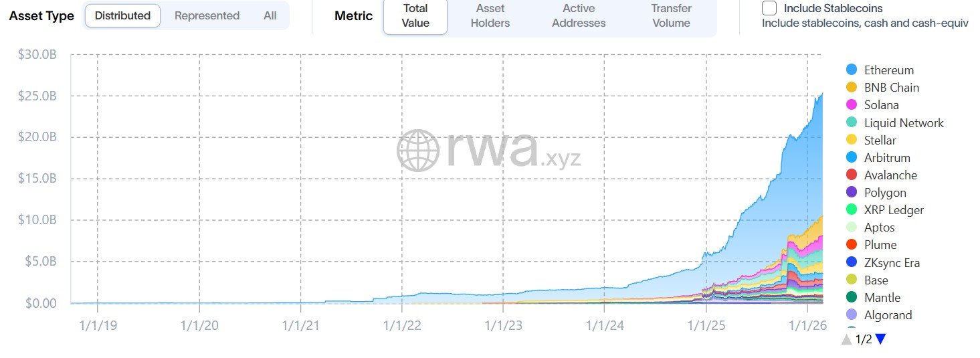Toggle the Arbitrum series label

click(887, 157)
